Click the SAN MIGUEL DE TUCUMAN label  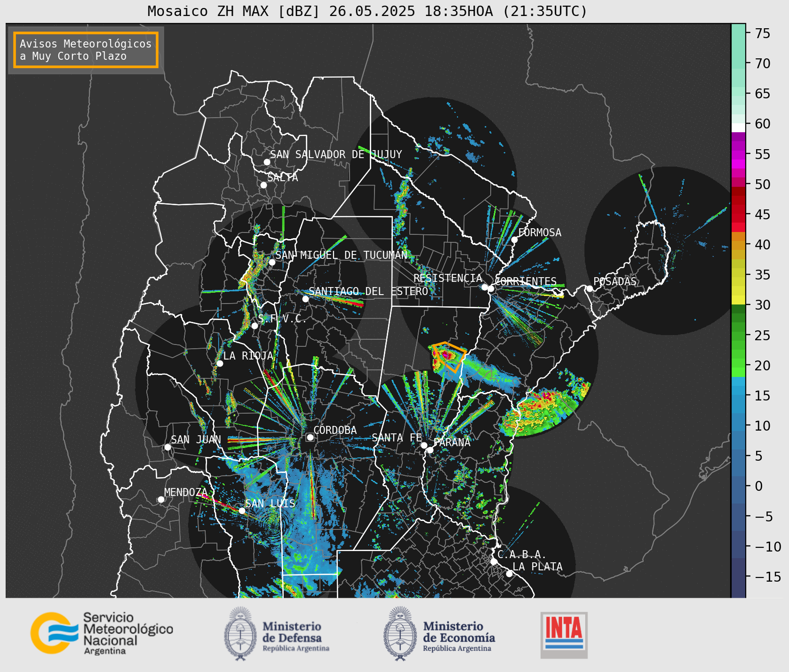point(341,255)
